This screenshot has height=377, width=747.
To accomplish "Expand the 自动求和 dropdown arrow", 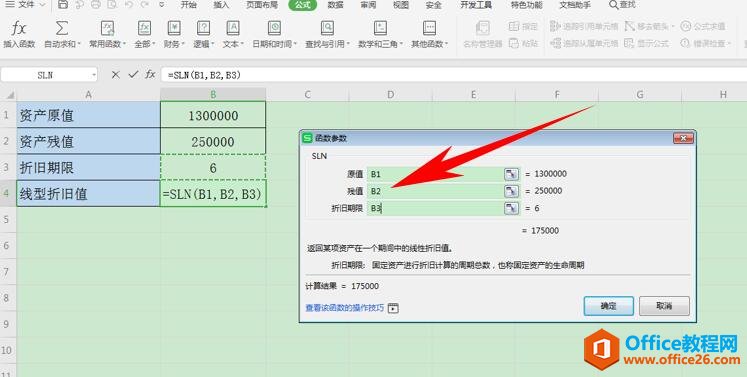I will 78,44.
